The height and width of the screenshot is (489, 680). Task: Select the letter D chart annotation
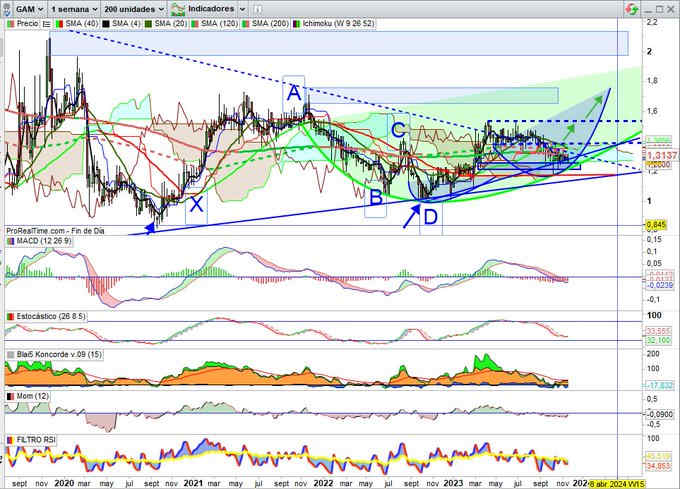[x=431, y=217]
